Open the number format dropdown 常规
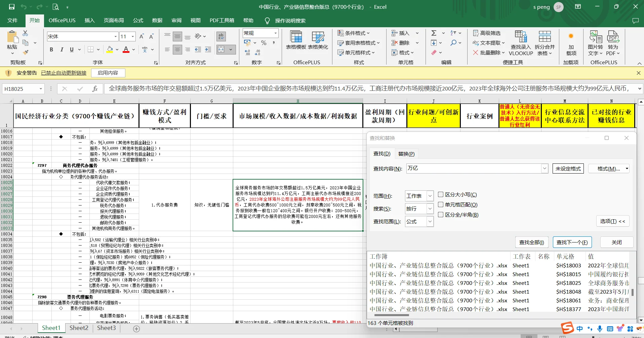Screen dimensions: 644x338 point(276,33)
